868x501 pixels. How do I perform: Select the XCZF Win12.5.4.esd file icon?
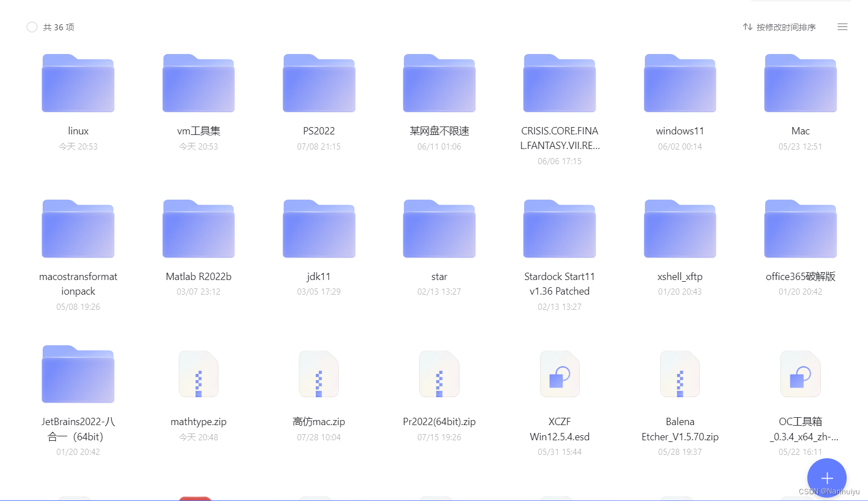pyautogui.click(x=560, y=374)
